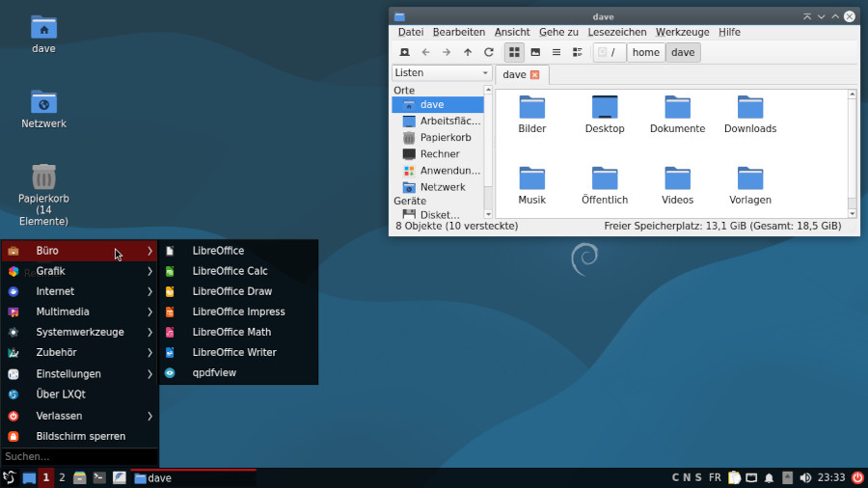Click the red power button in panel
The height and width of the screenshot is (488, 868).
(x=857, y=478)
